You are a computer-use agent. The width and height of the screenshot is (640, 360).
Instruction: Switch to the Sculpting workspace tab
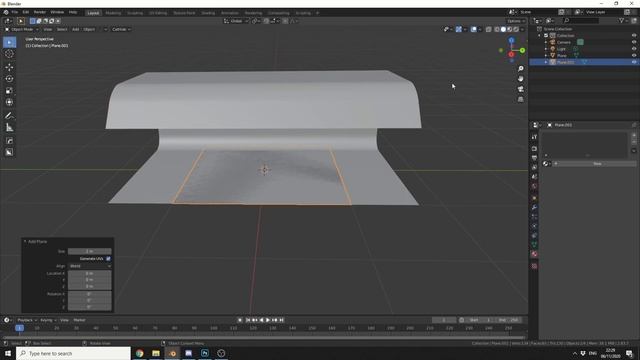click(135, 13)
